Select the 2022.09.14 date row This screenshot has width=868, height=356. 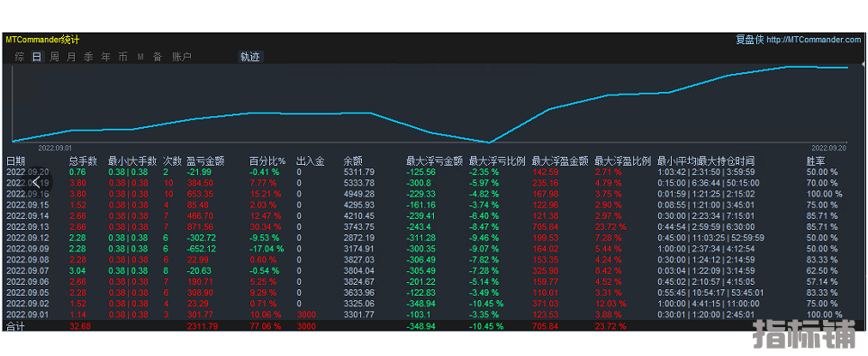tap(28, 215)
